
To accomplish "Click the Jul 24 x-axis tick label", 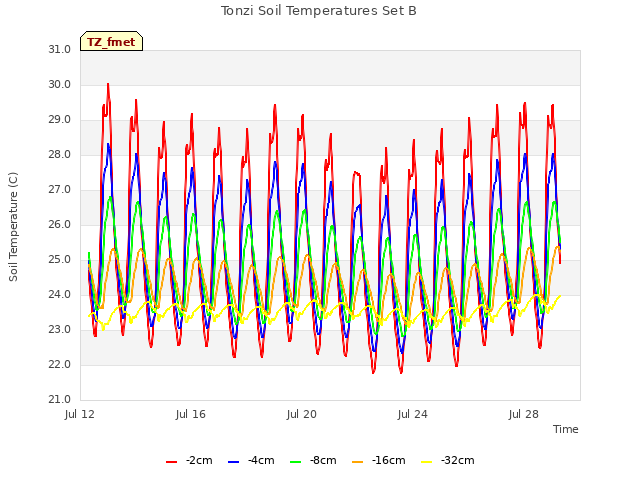I will click(x=413, y=414).
